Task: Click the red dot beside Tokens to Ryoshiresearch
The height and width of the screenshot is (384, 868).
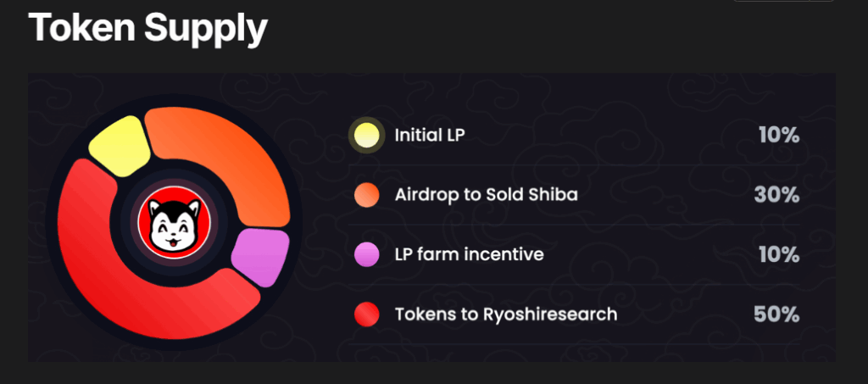Action: 365,314
